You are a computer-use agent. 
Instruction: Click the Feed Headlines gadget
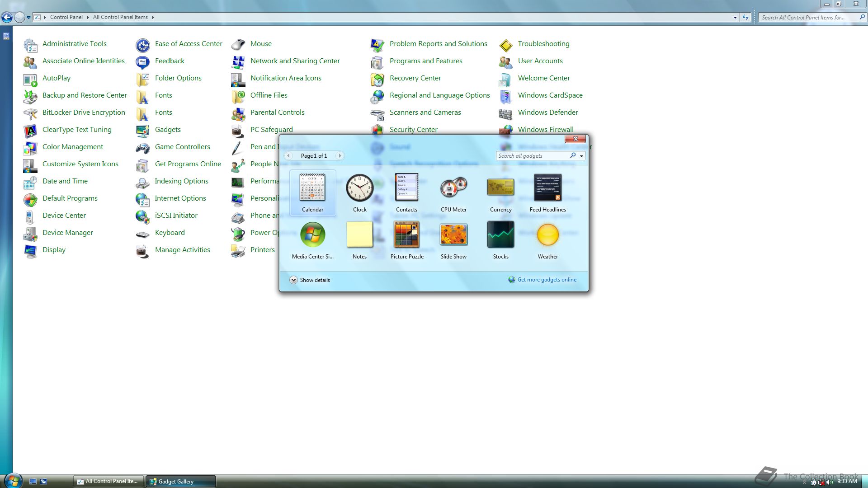pyautogui.click(x=547, y=193)
